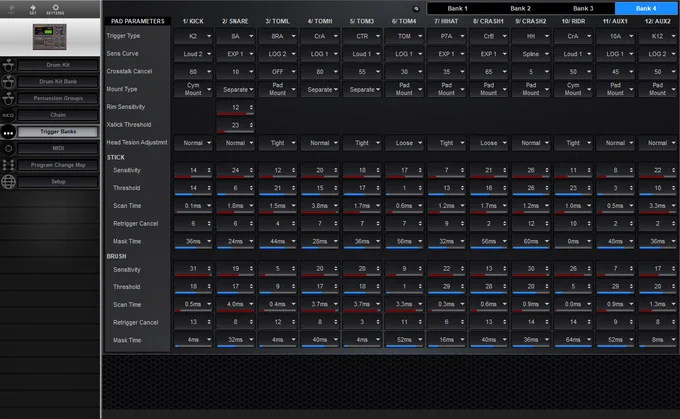Open the CRASH1 Brush Mask Time dropdown

[x=489, y=340]
